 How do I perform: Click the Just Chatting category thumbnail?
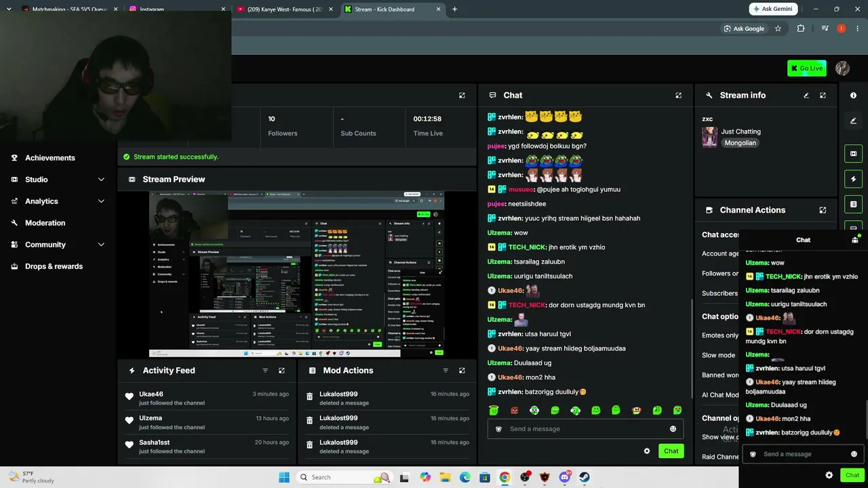click(x=709, y=137)
